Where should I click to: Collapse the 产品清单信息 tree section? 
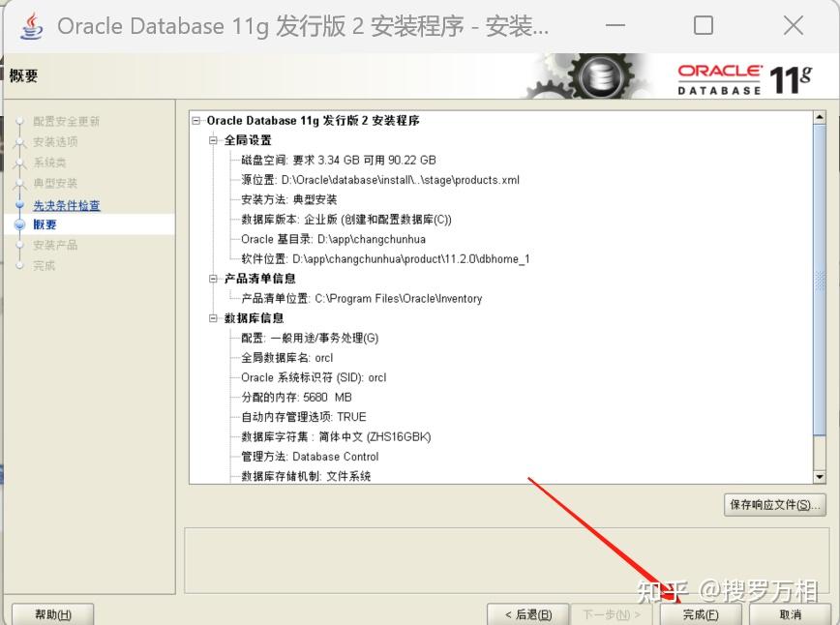pos(213,279)
